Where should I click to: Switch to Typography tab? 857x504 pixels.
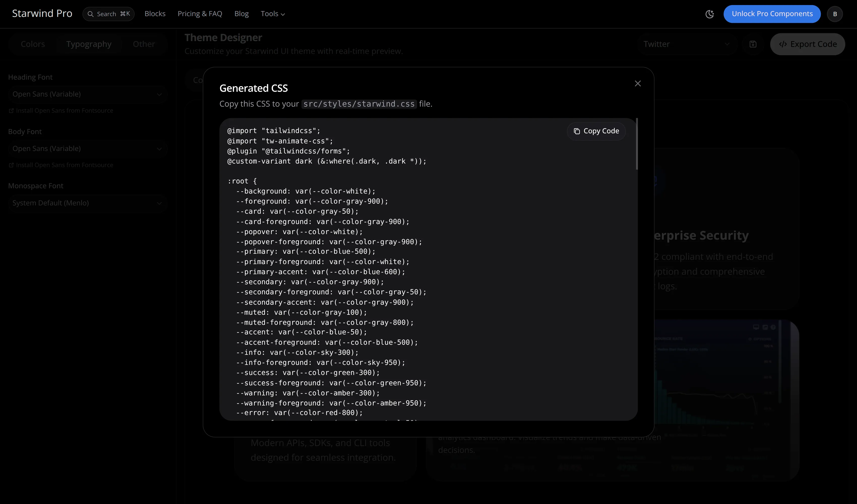(89, 44)
